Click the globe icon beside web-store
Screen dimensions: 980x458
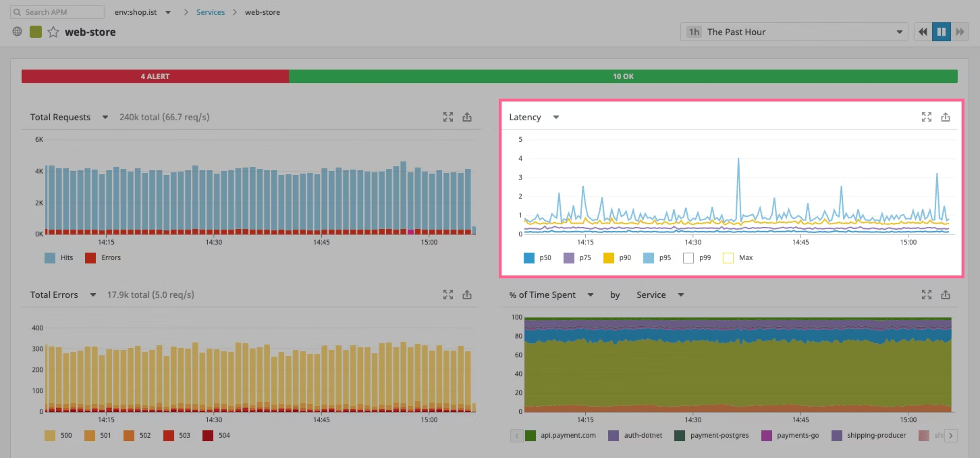point(18,32)
